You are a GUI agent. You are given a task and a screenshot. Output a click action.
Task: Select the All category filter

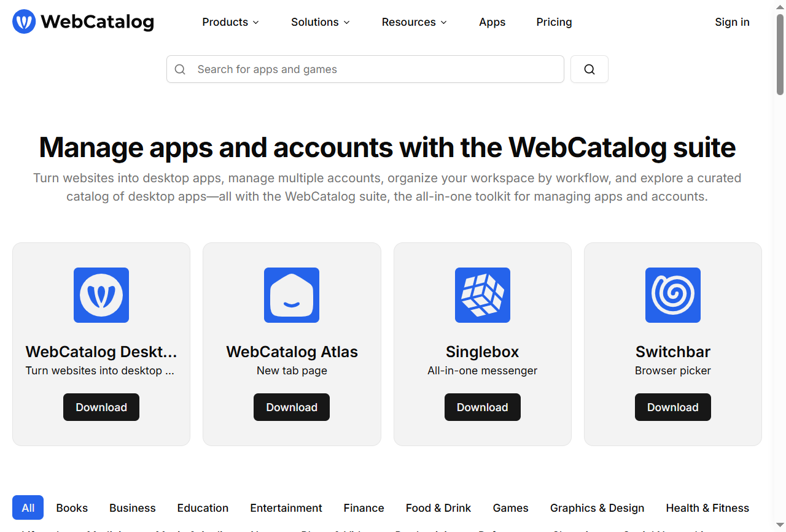click(x=28, y=508)
